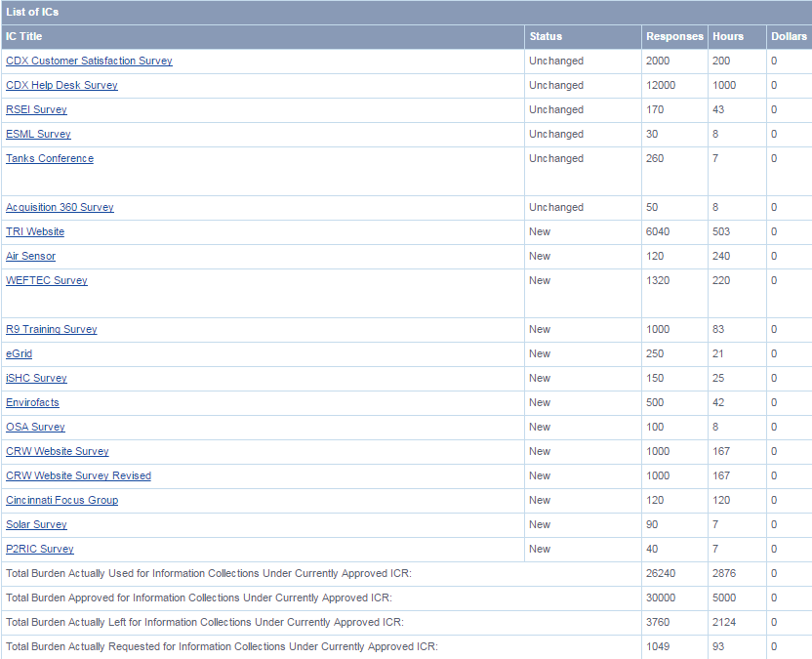Open the Acquisition 360 Survey link
This screenshot has height=659, width=812.
[60, 207]
